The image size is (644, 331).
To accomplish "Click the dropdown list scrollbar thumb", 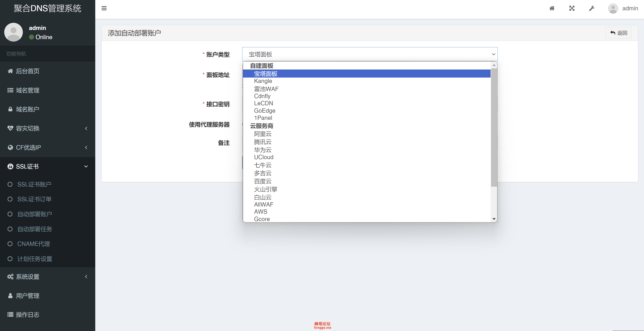I will pos(494,127).
